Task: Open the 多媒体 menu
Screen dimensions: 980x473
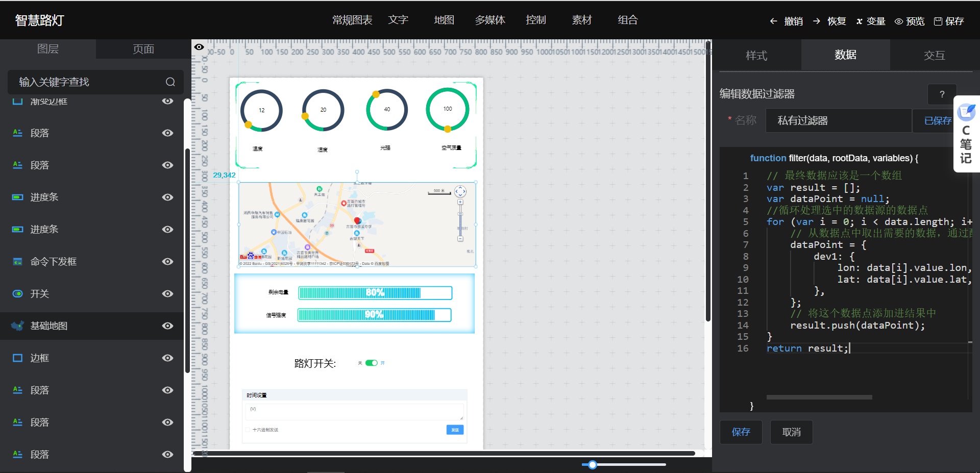Action: 490,20
